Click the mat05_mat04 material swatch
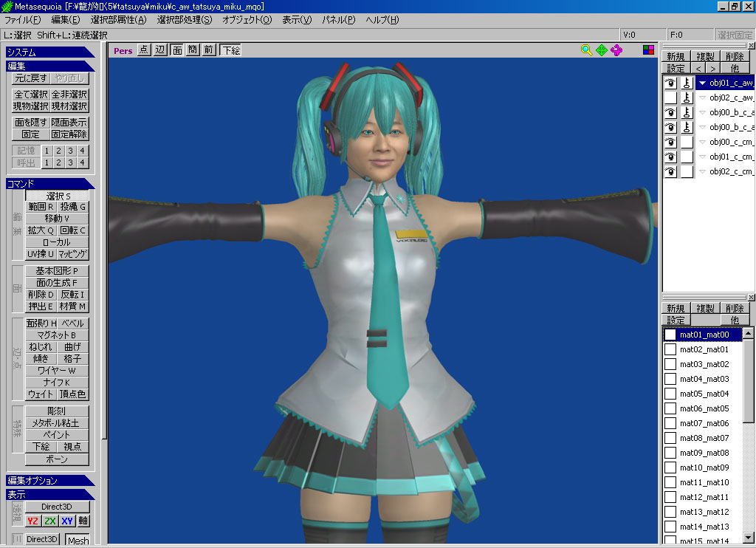 tap(670, 394)
